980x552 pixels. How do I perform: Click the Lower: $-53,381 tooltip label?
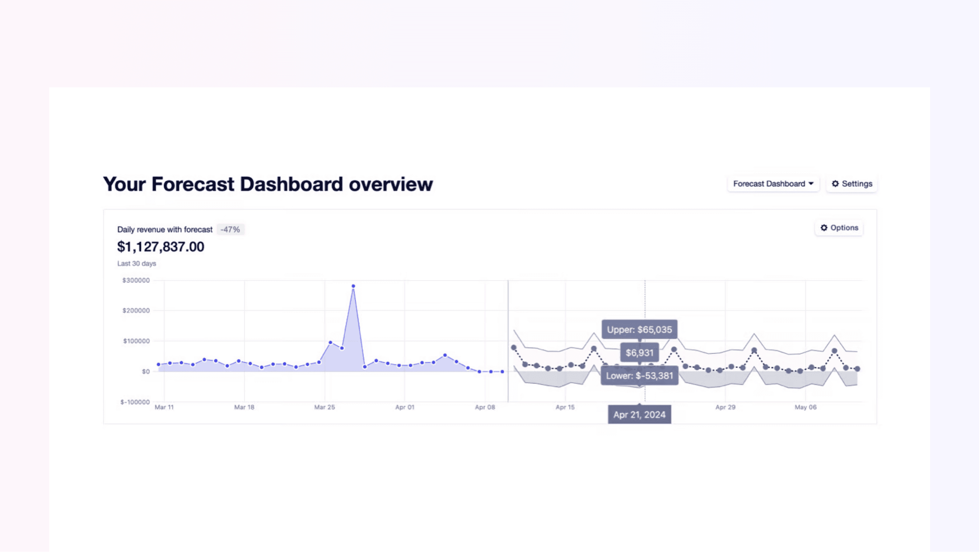[639, 375]
